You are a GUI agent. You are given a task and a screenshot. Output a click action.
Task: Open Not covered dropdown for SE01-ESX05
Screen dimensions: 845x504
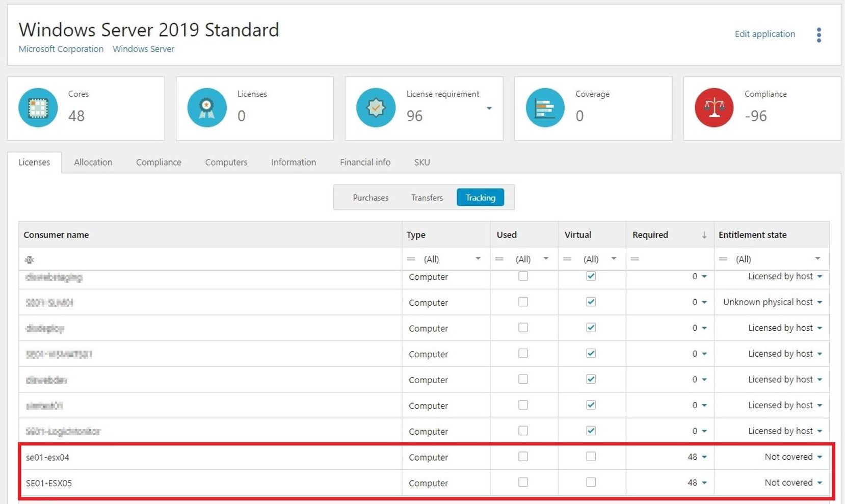(820, 483)
